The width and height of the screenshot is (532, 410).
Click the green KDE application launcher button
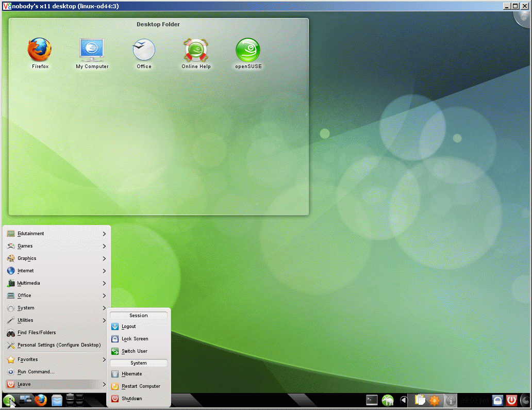tap(9, 401)
